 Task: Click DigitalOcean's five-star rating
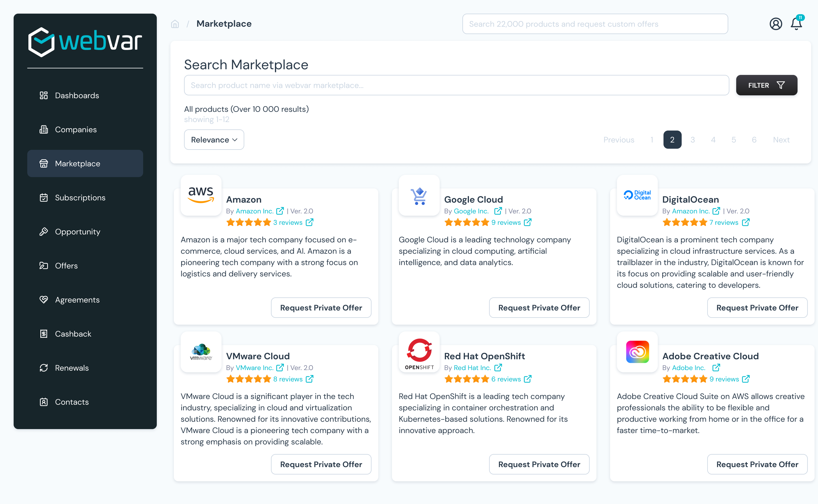(x=685, y=222)
